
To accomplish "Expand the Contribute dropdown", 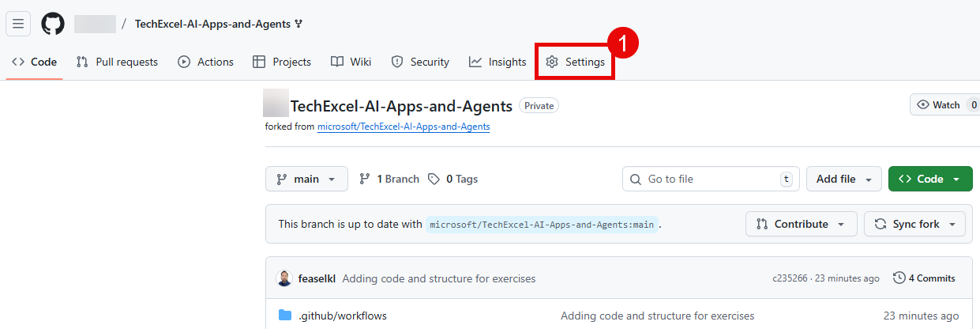I will [x=801, y=224].
